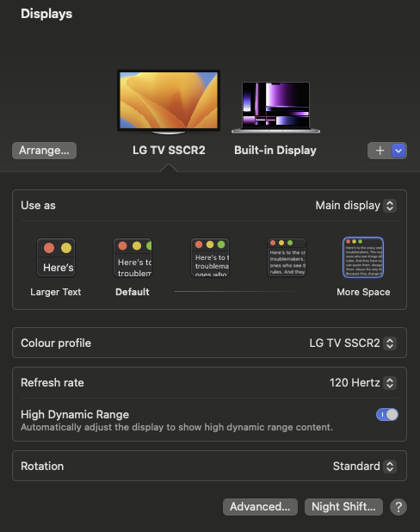
Task: Expand the blue chevron next to plus
Action: 398,151
